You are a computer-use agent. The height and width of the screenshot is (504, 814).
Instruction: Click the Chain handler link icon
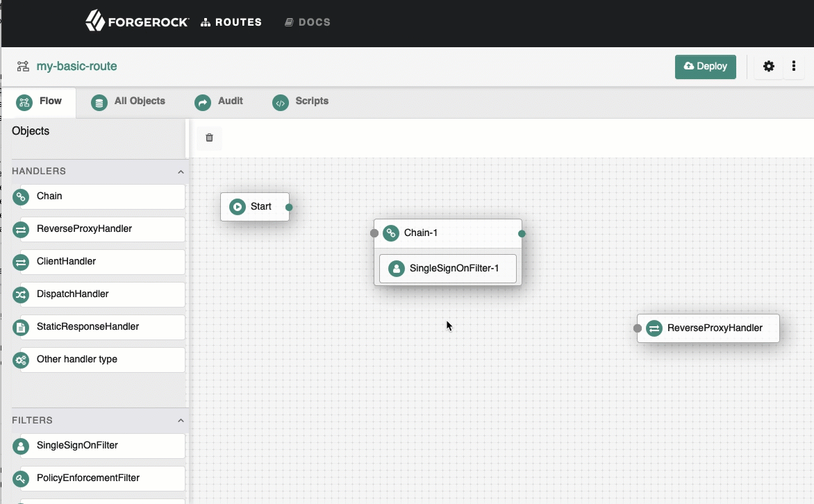[x=21, y=196]
